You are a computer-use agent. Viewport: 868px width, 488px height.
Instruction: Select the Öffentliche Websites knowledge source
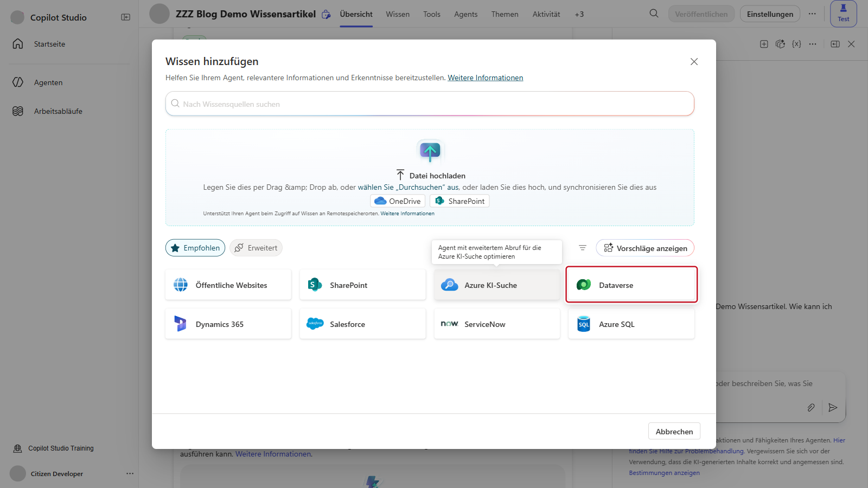tap(228, 285)
